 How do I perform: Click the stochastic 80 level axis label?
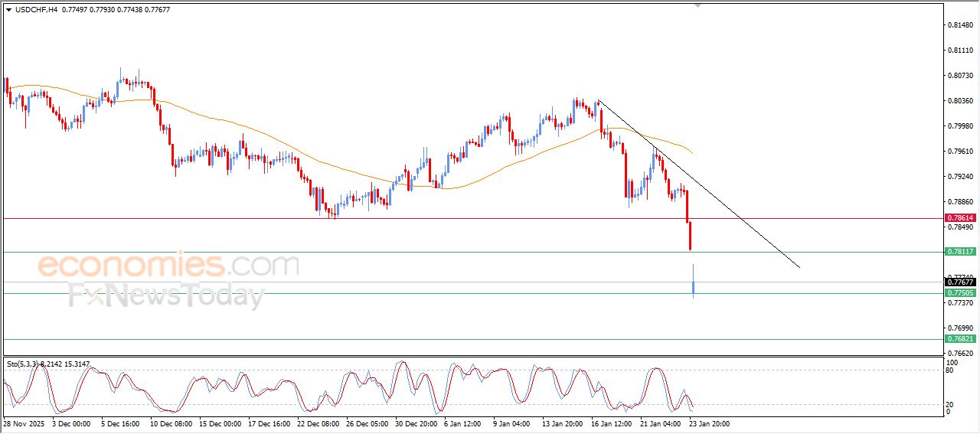tap(950, 370)
